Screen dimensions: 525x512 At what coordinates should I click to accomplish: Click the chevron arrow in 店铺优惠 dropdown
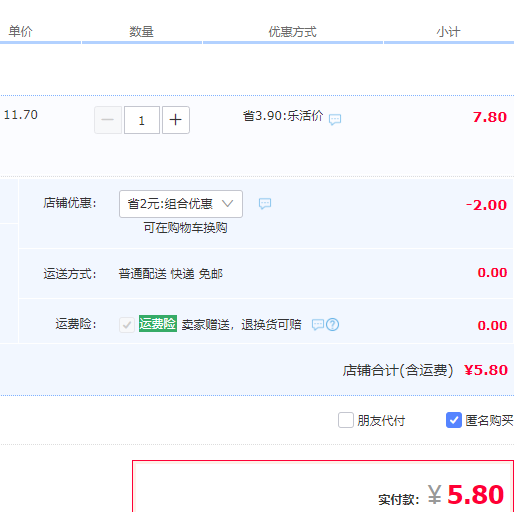pyautogui.click(x=227, y=203)
